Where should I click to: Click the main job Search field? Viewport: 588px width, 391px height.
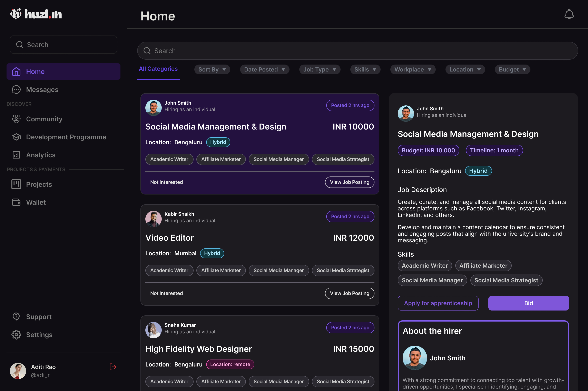coord(357,51)
